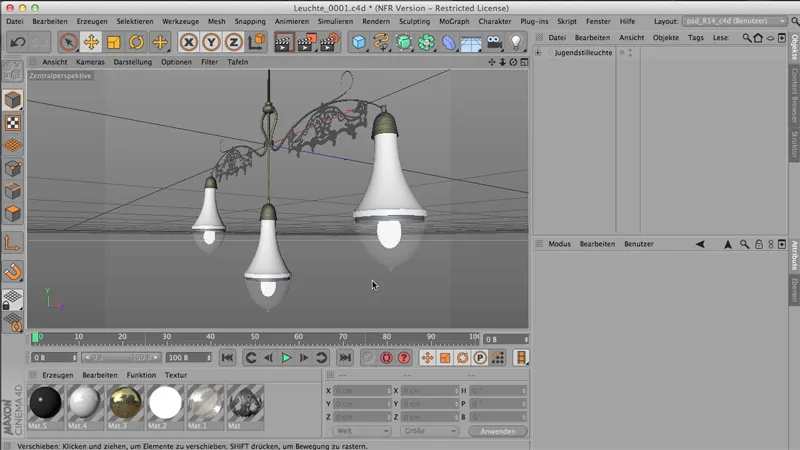The width and height of the screenshot is (800, 450).
Task: Toggle the Z axis lock
Action: [x=234, y=42]
